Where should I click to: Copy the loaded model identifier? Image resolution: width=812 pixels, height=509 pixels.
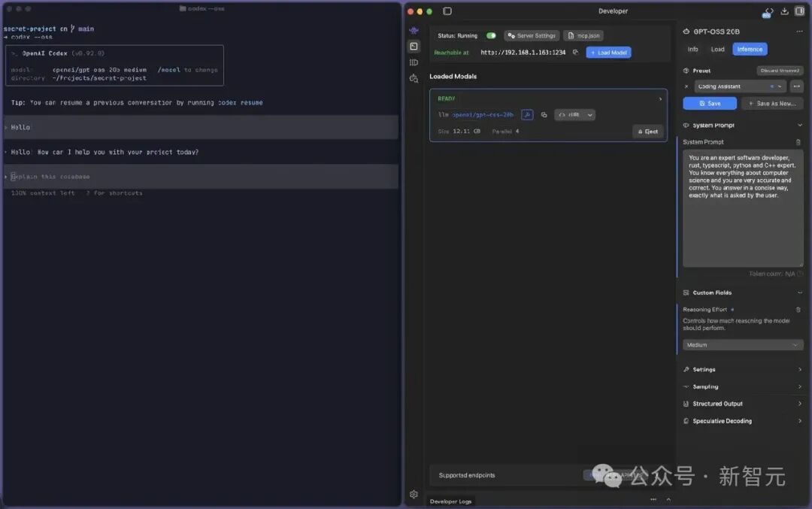[544, 115]
